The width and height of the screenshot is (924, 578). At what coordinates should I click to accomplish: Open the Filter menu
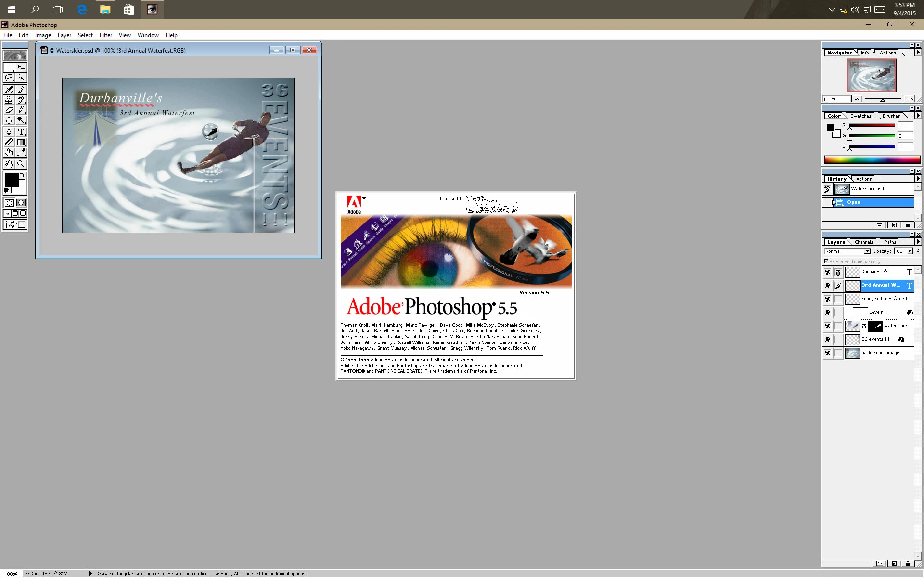tap(106, 35)
